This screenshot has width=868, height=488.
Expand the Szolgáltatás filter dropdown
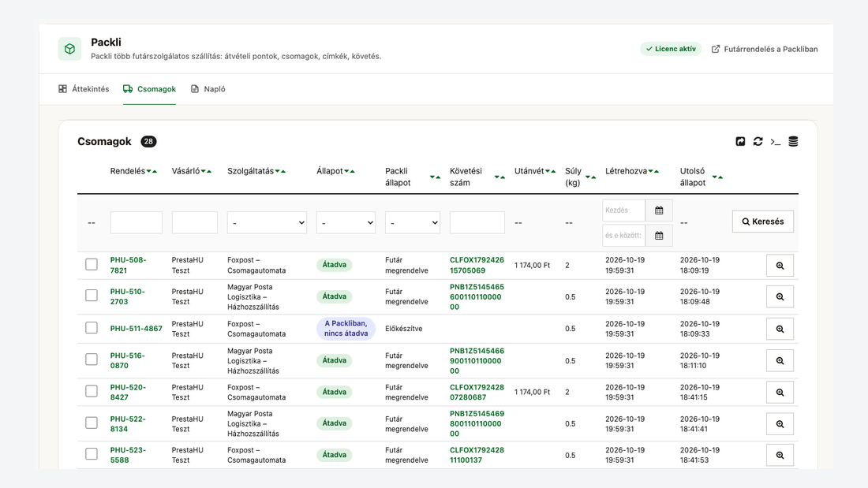[x=267, y=222]
